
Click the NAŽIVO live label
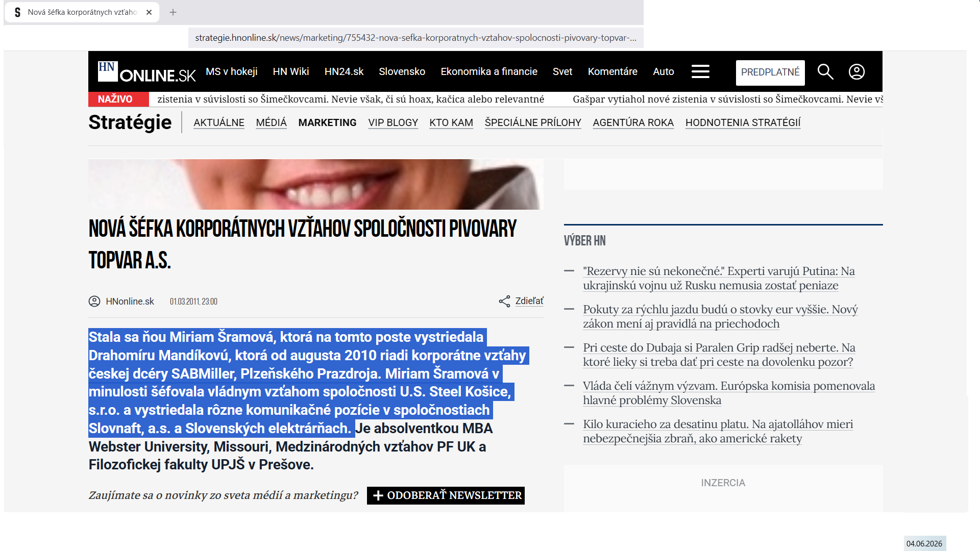click(x=118, y=99)
